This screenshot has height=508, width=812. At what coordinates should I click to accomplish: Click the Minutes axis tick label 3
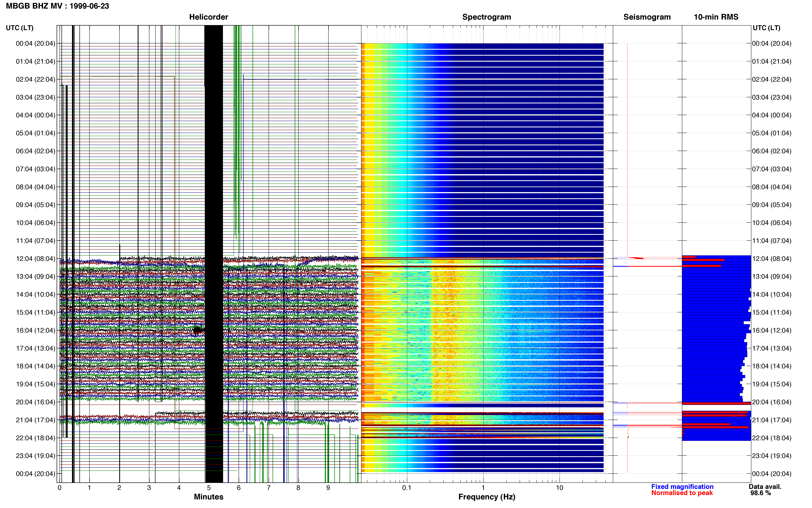(149, 487)
